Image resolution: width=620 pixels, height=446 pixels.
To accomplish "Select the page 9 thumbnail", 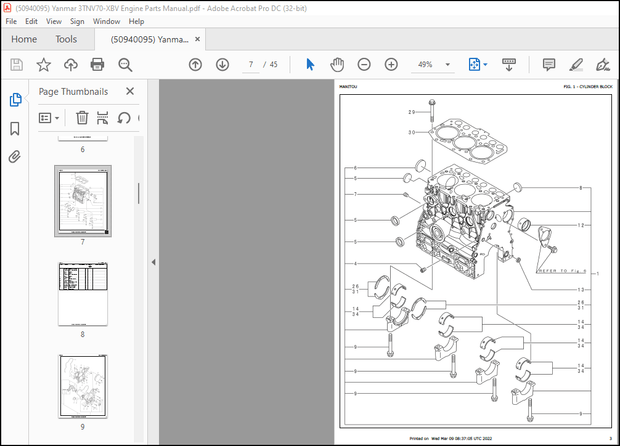I will pyautogui.click(x=83, y=386).
